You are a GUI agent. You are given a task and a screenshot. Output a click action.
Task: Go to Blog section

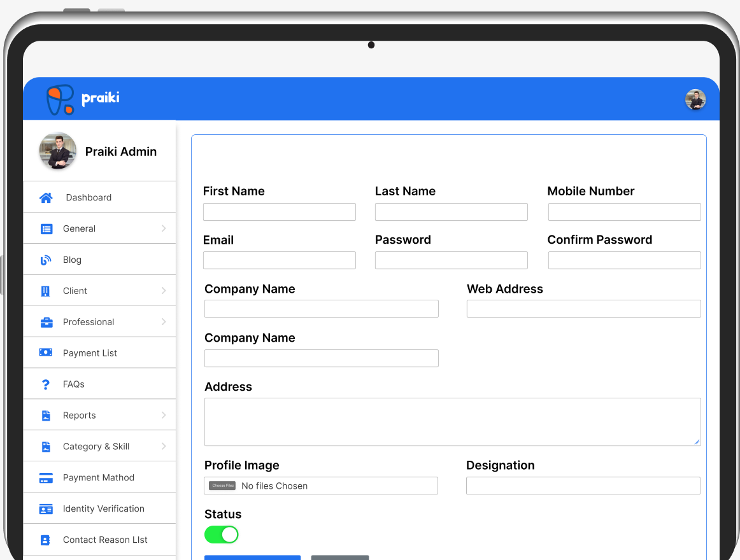pyautogui.click(x=99, y=260)
